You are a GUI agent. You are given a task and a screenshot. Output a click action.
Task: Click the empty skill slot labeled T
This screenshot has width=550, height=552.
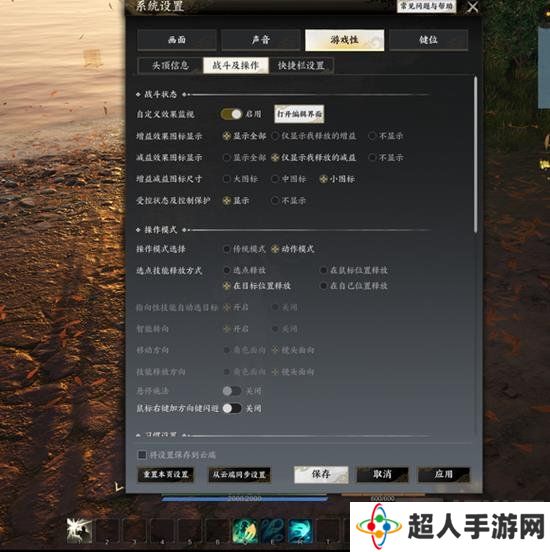tap(327, 531)
